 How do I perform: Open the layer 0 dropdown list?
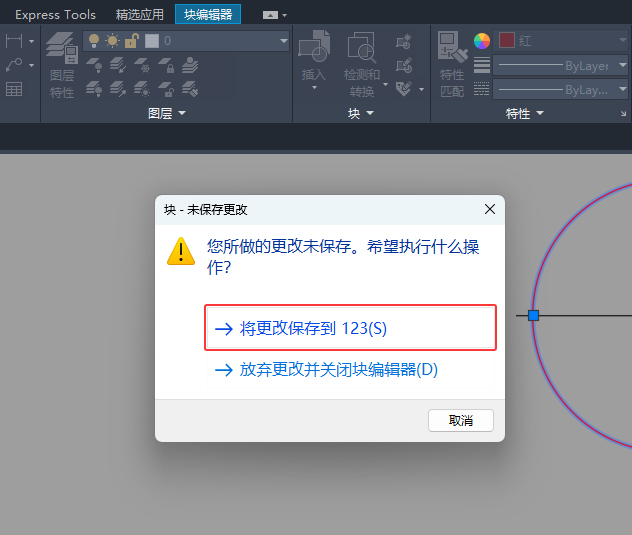pos(284,41)
